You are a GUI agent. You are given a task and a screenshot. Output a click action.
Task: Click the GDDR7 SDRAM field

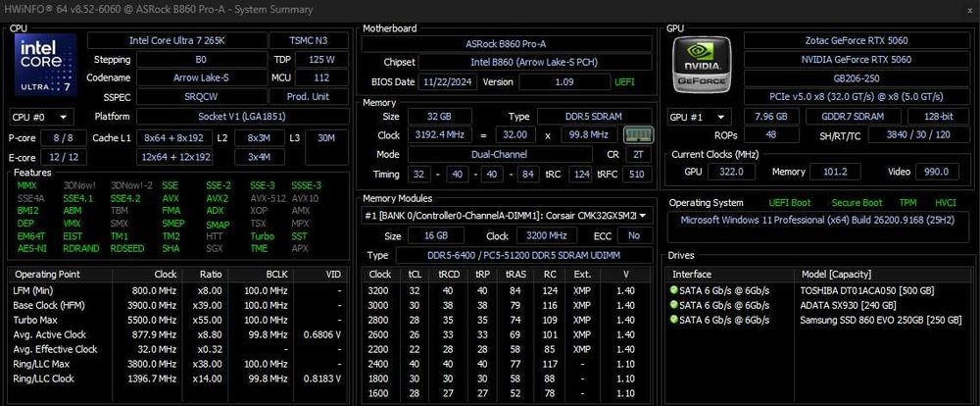click(x=854, y=117)
